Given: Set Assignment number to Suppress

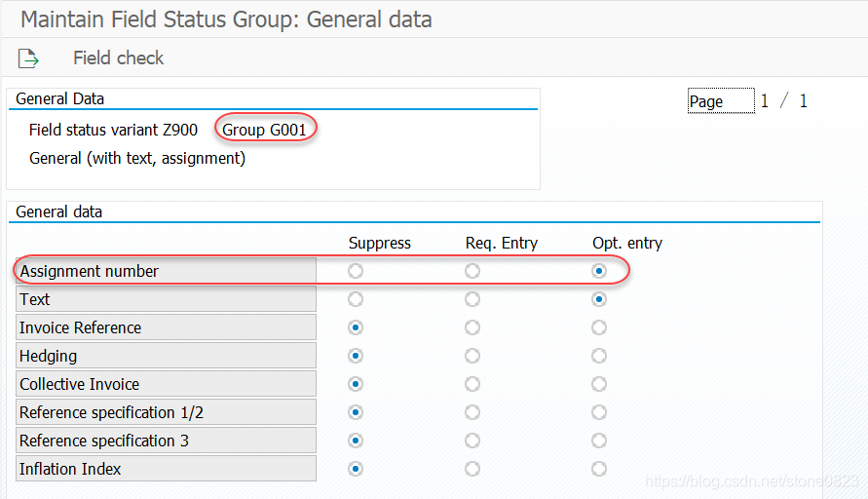Looking at the screenshot, I should (356, 271).
